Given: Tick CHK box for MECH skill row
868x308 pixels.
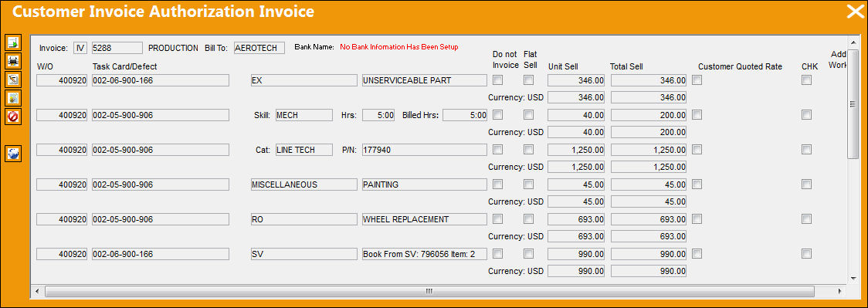Looking at the screenshot, I should [806, 115].
